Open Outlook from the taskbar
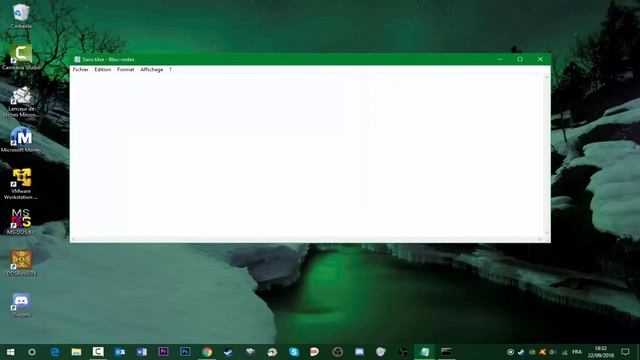The height and width of the screenshot is (360, 640). (x=120, y=352)
